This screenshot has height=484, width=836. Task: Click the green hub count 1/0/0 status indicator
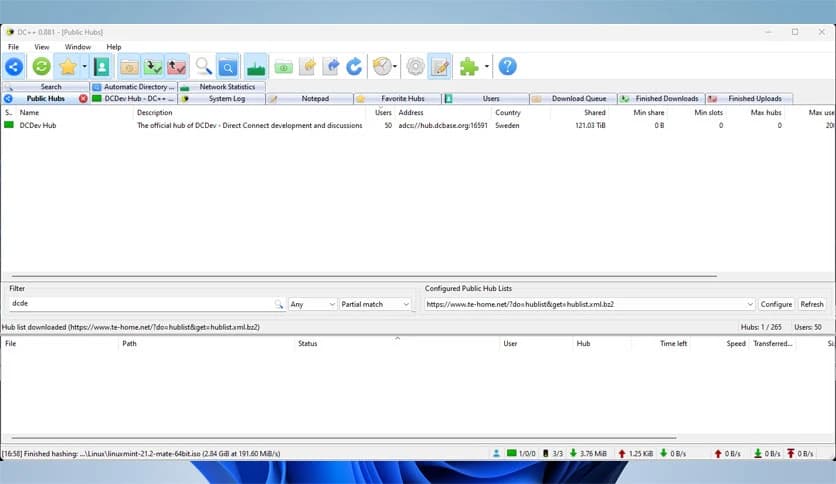point(521,454)
